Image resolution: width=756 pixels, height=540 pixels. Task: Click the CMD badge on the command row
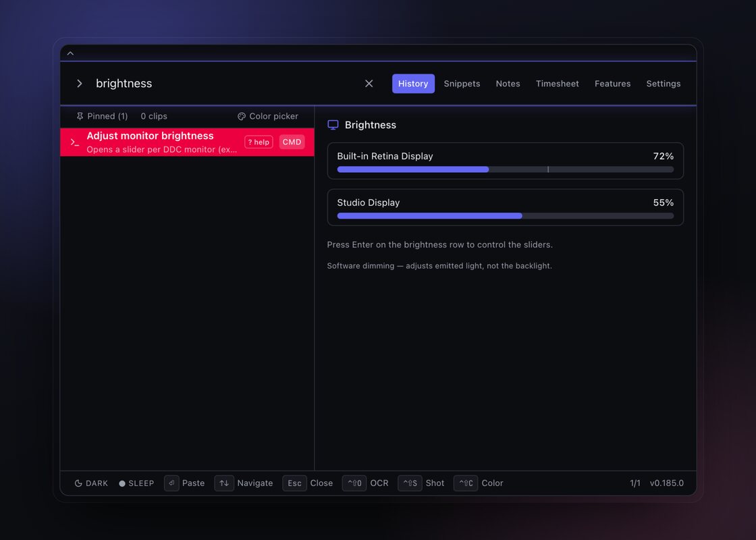click(x=292, y=142)
